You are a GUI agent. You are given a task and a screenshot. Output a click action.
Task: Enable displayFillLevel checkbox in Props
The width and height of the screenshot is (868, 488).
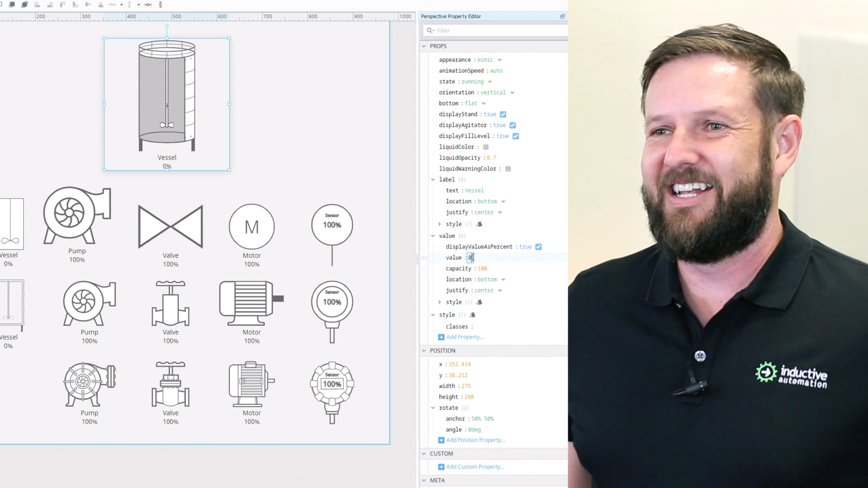(x=516, y=136)
